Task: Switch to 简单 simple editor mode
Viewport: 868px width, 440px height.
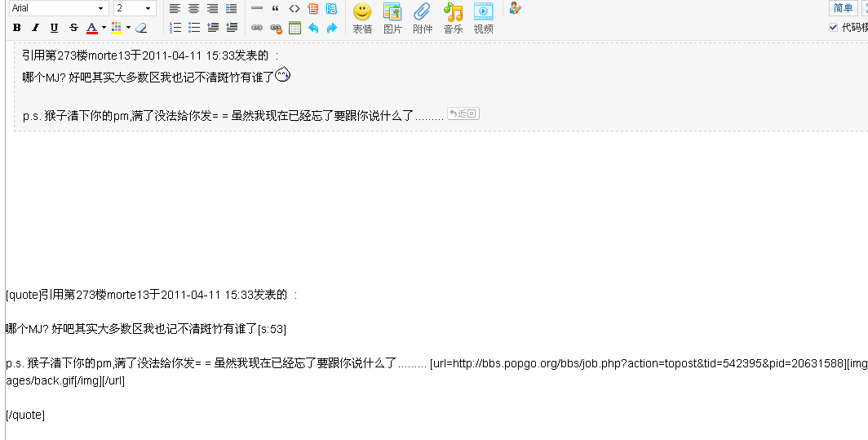Action: (843, 8)
